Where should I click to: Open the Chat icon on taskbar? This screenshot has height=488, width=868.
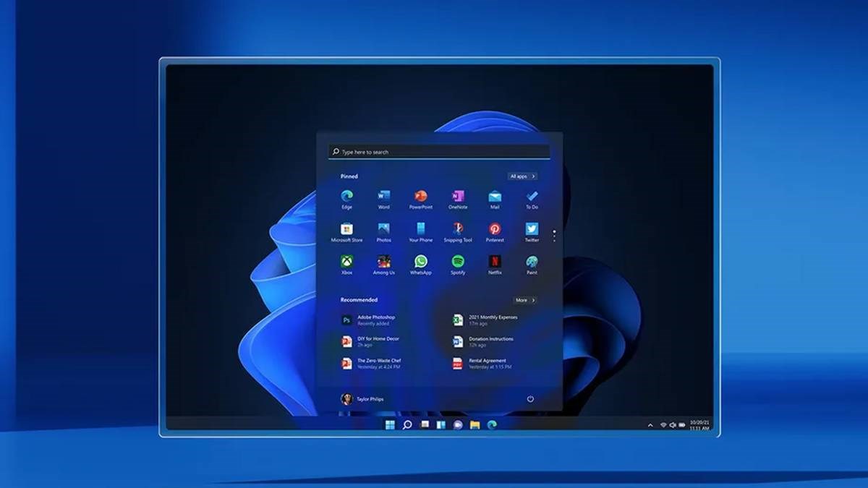(457, 424)
